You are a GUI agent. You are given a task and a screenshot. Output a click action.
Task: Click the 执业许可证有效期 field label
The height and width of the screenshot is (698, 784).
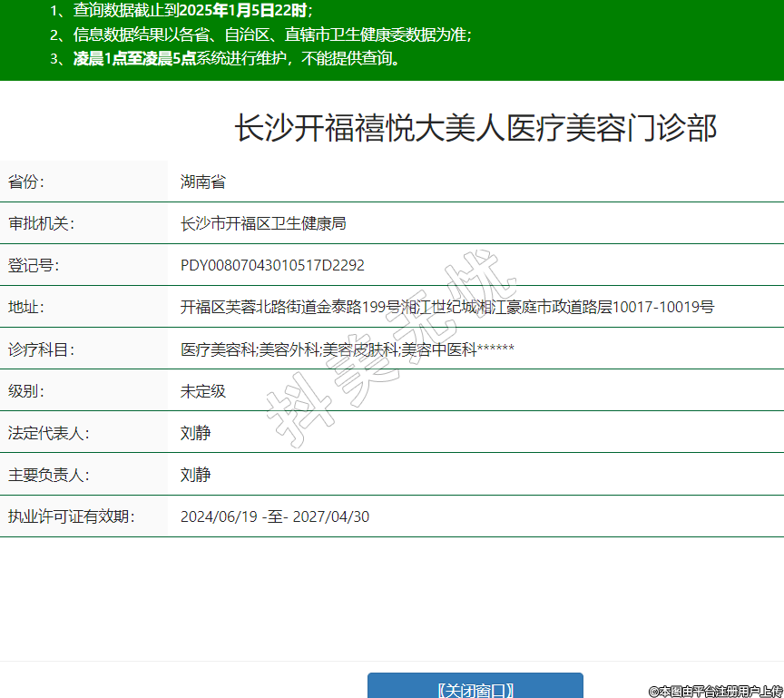[71, 516]
